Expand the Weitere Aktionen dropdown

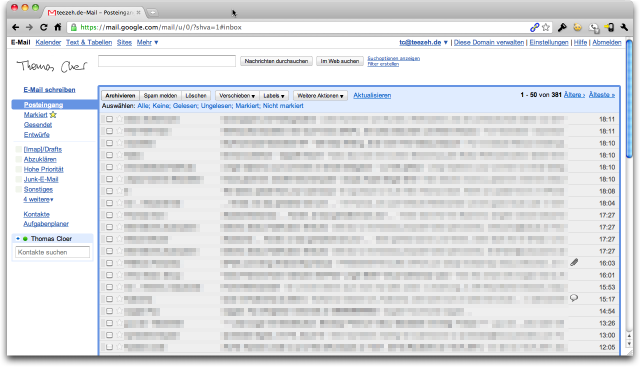320,96
